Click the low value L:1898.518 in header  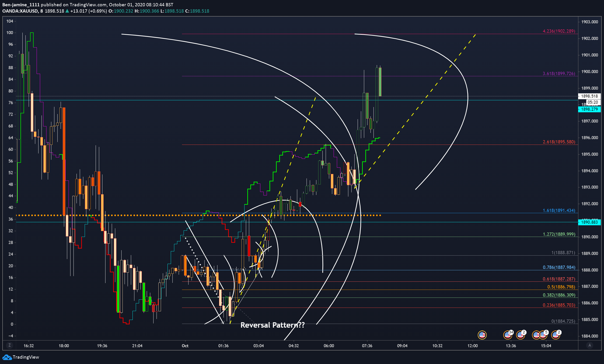pos(172,11)
